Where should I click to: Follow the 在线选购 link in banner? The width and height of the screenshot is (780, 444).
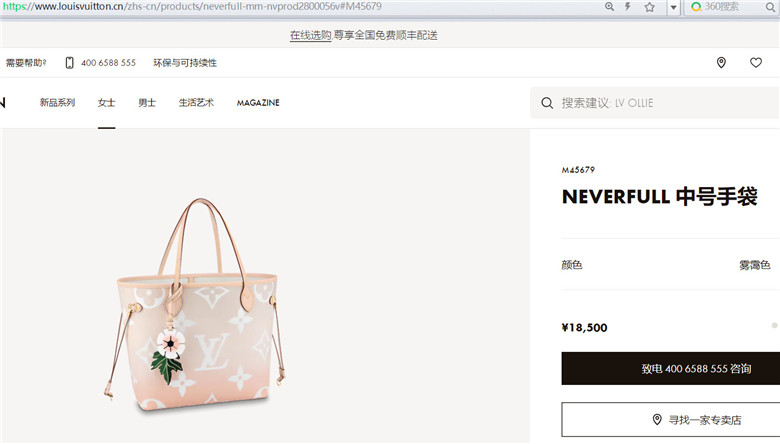pos(310,35)
